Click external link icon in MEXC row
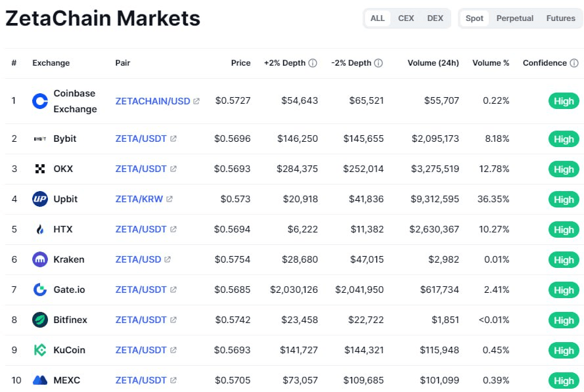 (x=173, y=380)
